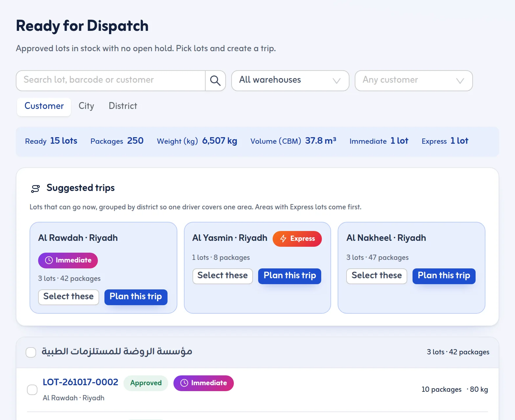Image resolution: width=515 pixels, height=420 pixels.
Task: Click Select these for Al Yasmin
Action: click(x=223, y=276)
